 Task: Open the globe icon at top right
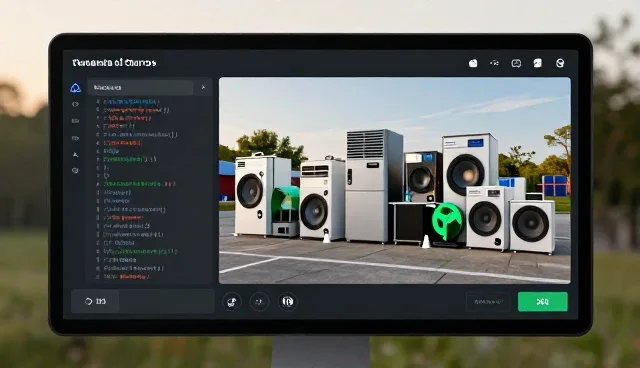pyautogui.click(x=560, y=63)
